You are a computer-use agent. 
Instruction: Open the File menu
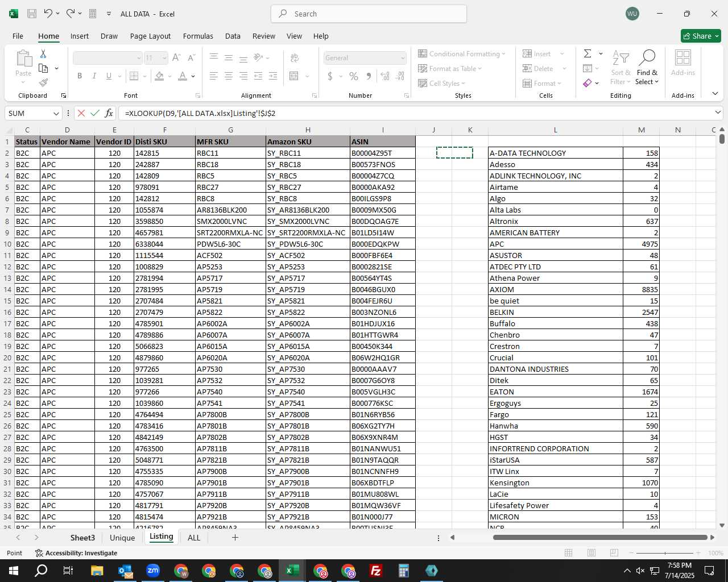coord(18,36)
